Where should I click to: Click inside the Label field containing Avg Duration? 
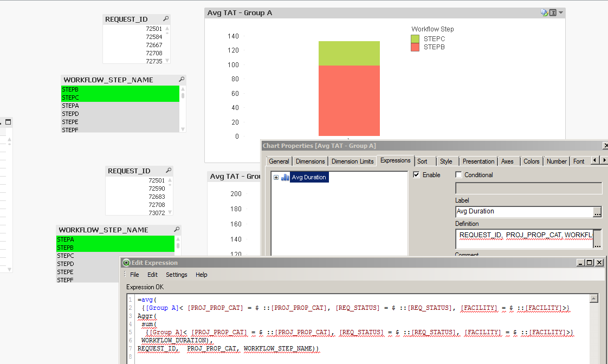click(523, 212)
